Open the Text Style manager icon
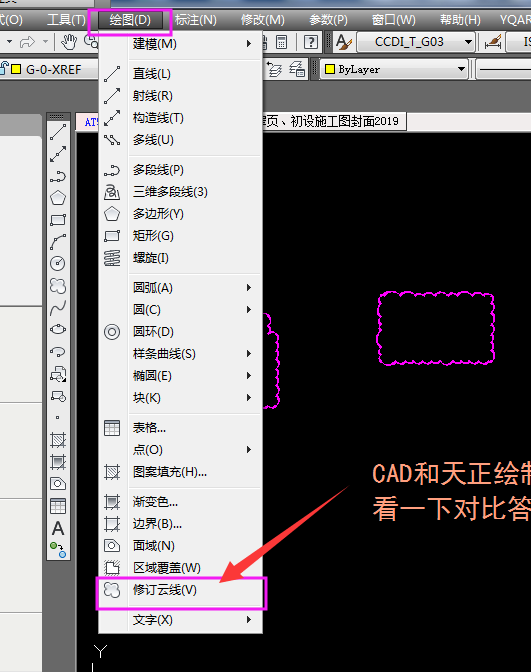 click(x=344, y=42)
